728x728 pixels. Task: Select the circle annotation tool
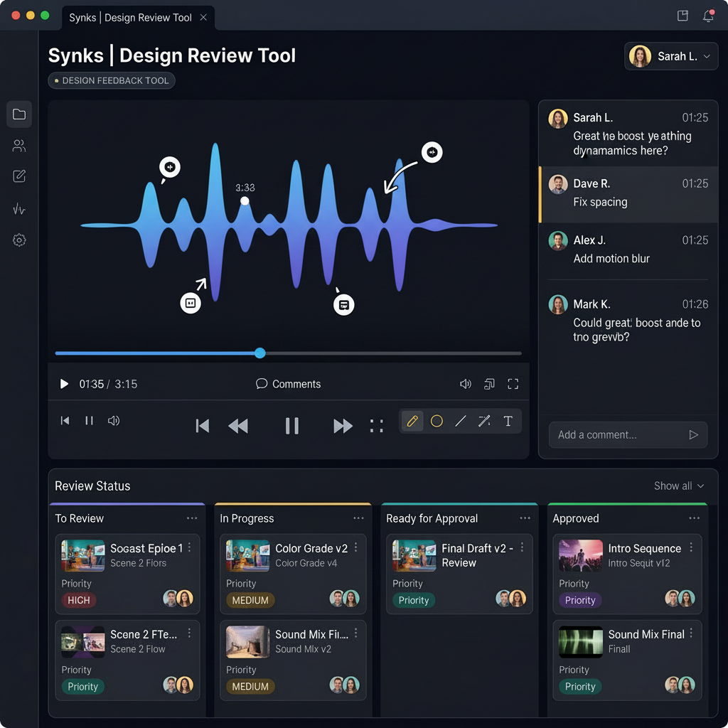(x=437, y=421)
